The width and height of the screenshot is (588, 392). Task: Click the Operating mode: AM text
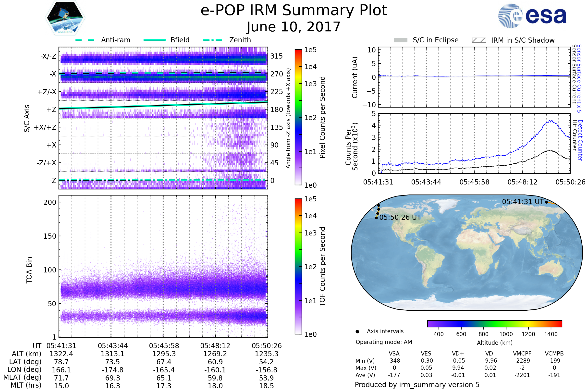384,342
